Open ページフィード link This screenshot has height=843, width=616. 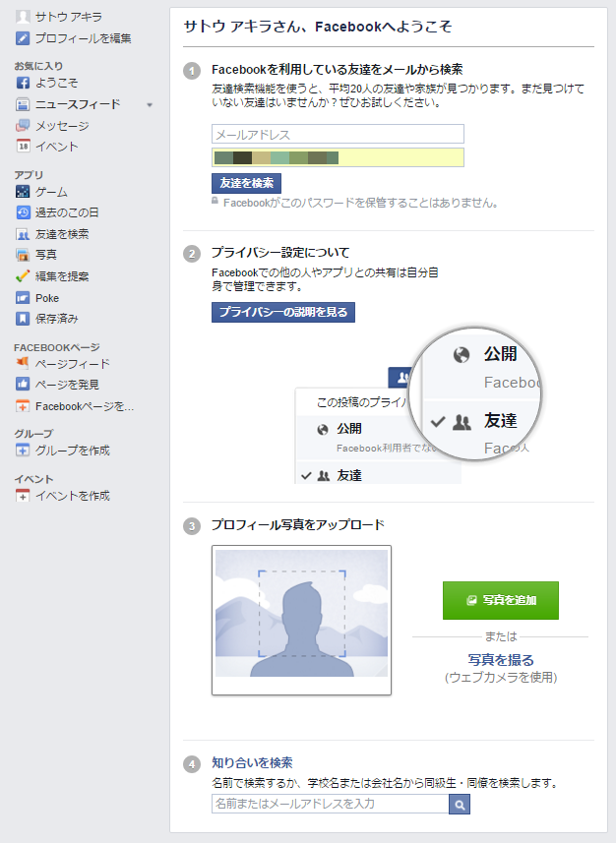pyautogui.click(x=73, y=363)
